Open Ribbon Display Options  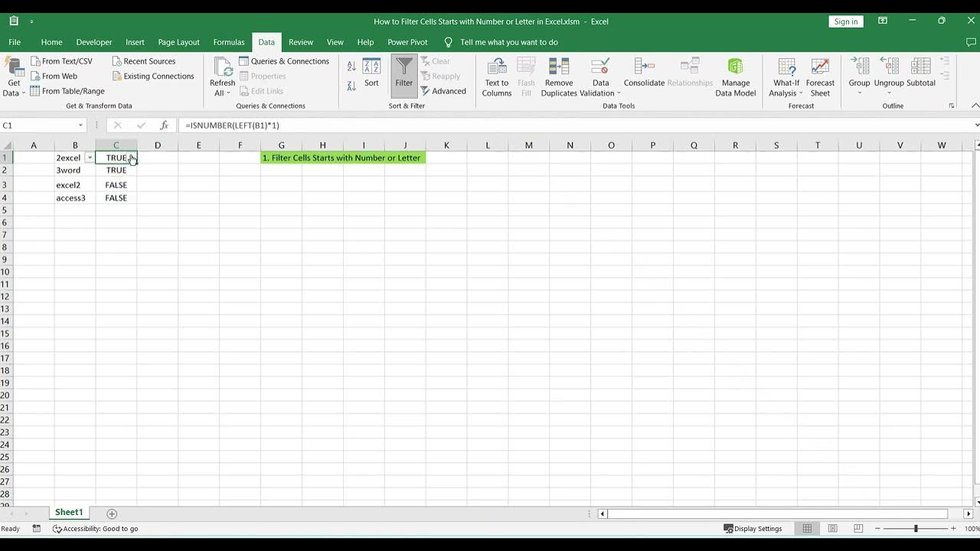coord(883,21)
